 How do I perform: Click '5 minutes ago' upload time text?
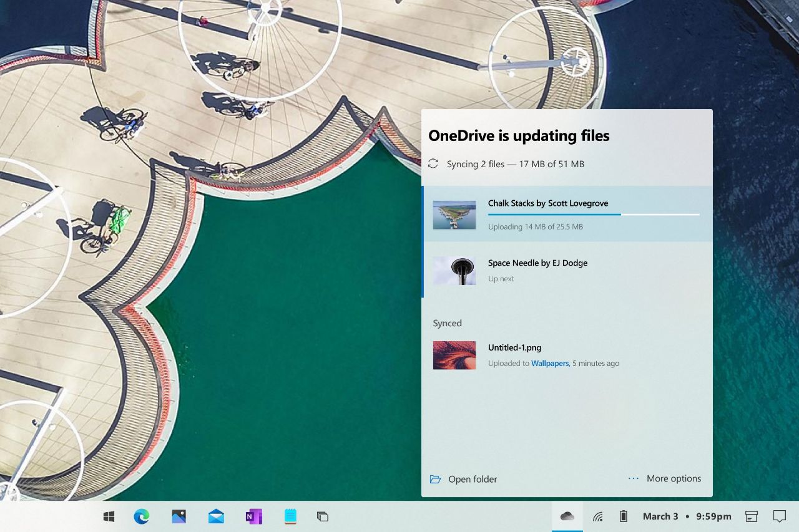click(x=596, y=363)
